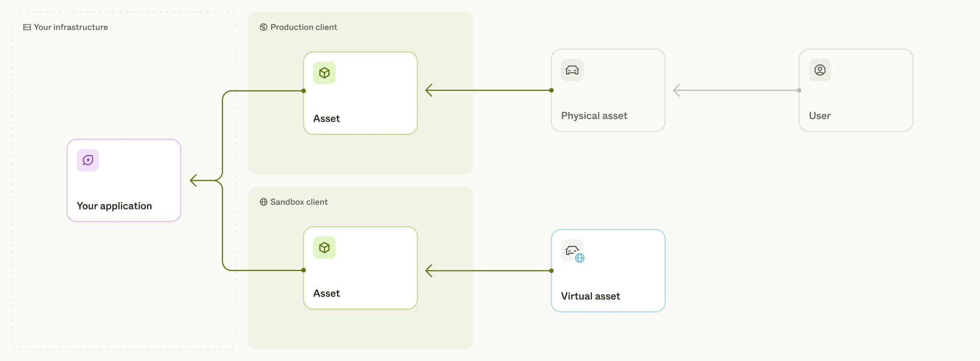This screenshot has height=361, width=980.
Task: Click the server icon beside Your infrastructure
Action: coord(27,27)
